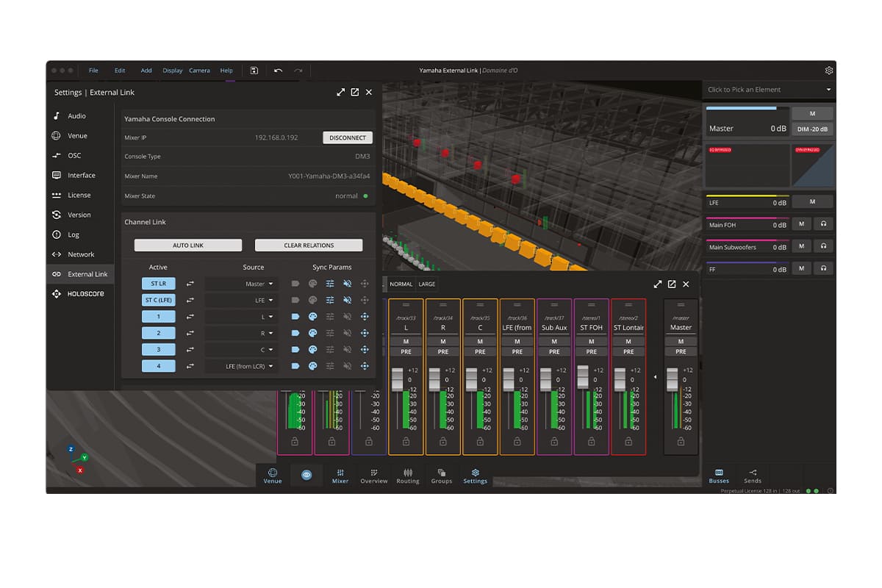Toggle the ST C (LFE) active button
Viewport: 882px width, 588px height.
pyautogui.click(x=158, y=300)
